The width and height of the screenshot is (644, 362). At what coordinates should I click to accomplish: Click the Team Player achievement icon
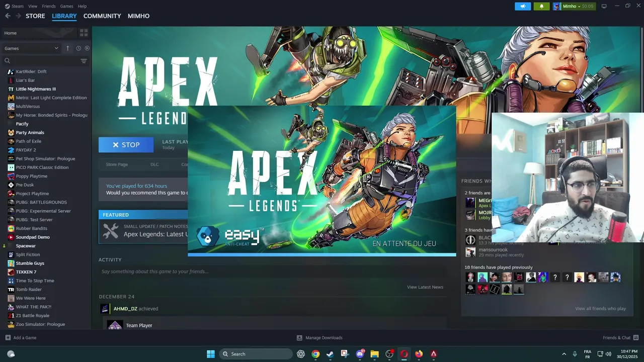(115, 325)
